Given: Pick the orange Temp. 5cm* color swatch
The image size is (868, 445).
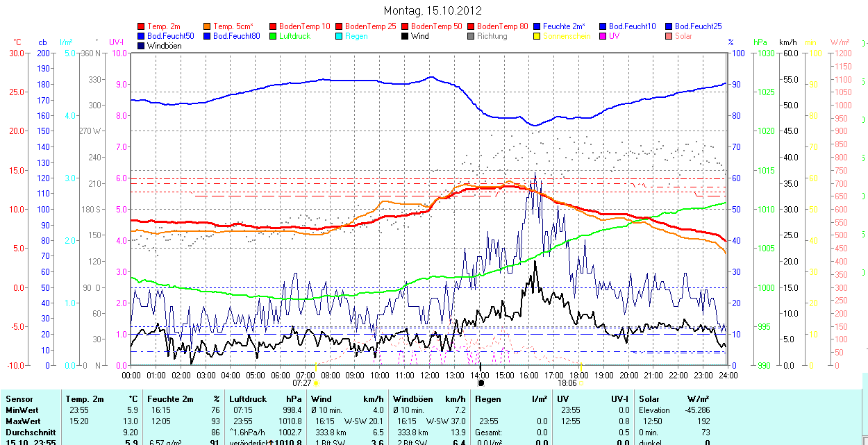Looking at the screenshot, I should (x=207, y=26).
